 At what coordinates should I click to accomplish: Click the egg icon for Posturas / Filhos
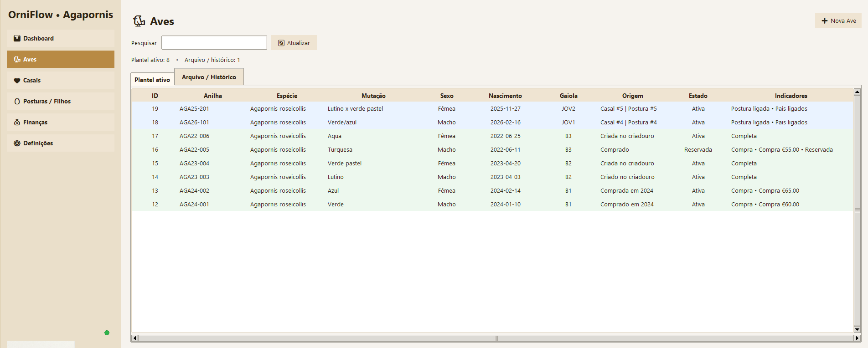(17, 102)
